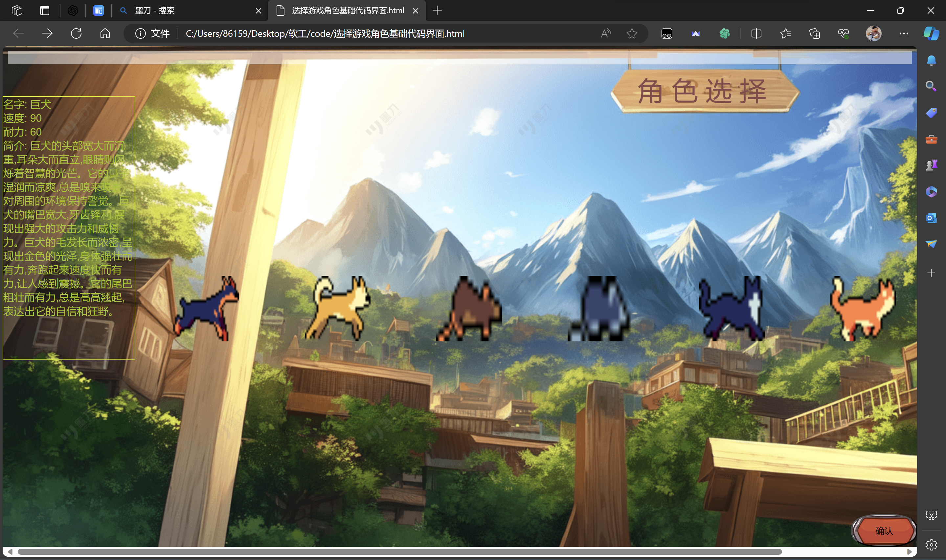Open split screen icon in toolbar

point(756,33)
